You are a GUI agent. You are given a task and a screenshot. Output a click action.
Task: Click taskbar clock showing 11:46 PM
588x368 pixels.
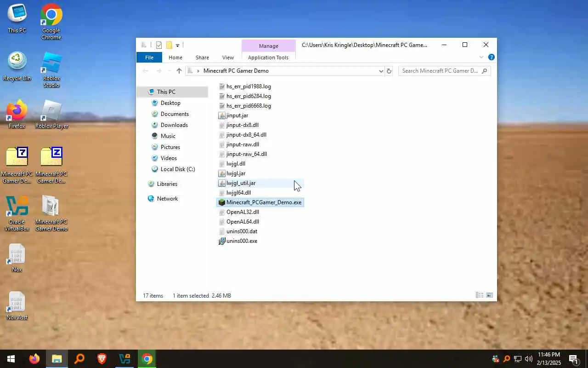(548, 359)
